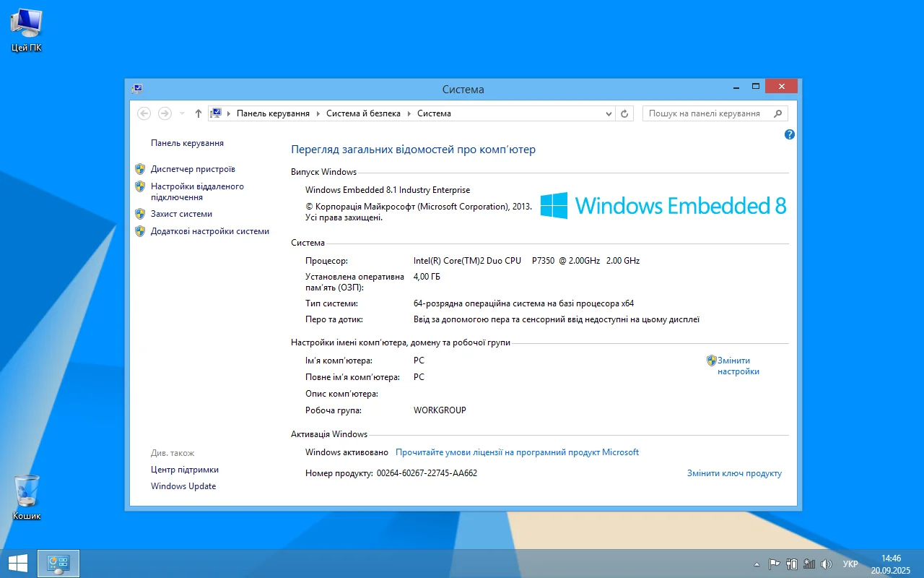Open Додаткові настройки системи
This screenshot has height=578, width=924.
pyautogui.click(x=209, y=231)
